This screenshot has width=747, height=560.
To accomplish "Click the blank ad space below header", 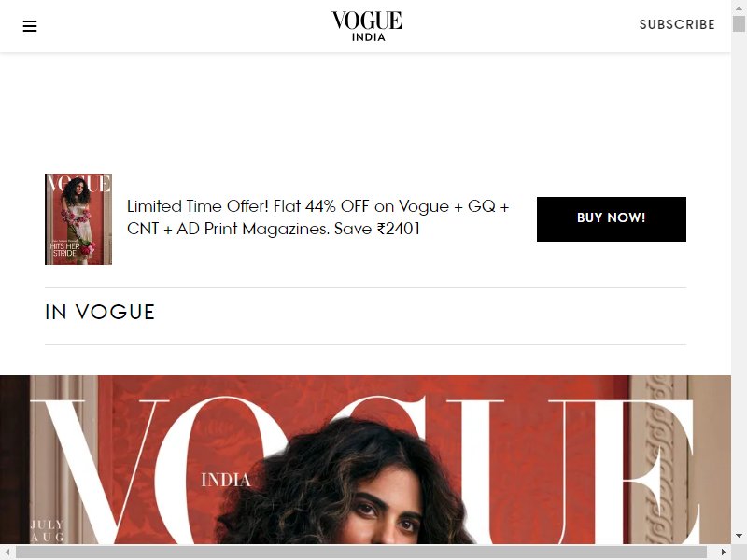I will tap(365, 105).
